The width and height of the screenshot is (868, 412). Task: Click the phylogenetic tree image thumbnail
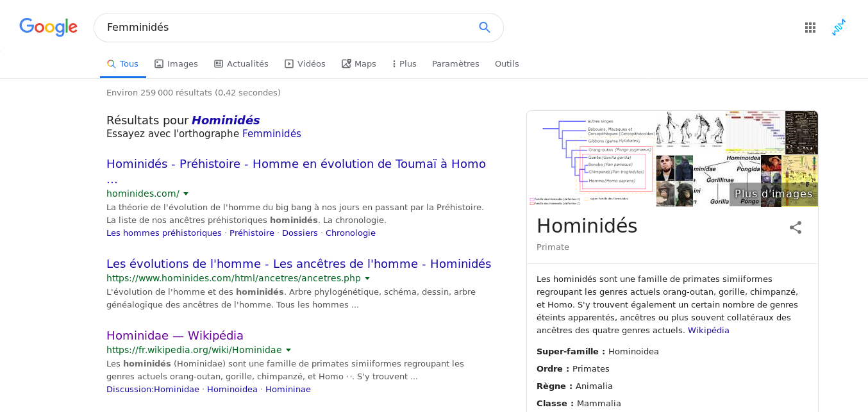click(590, 159)
